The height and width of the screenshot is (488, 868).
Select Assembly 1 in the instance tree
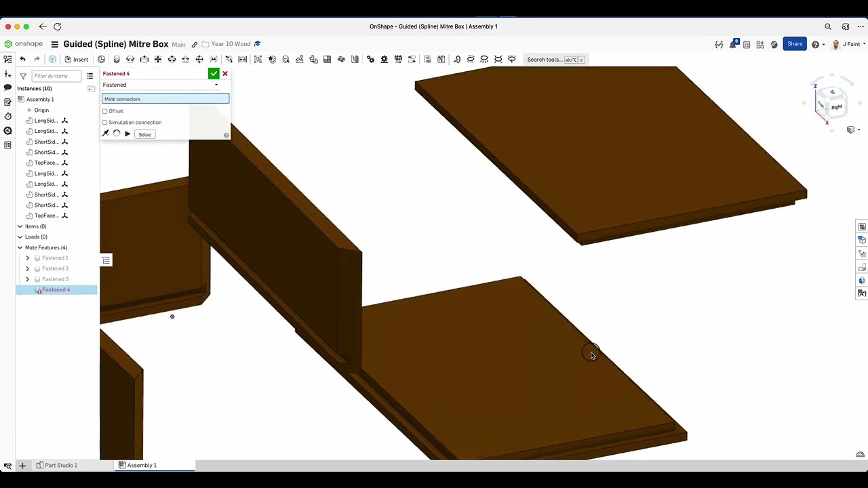tap(40, 100)
